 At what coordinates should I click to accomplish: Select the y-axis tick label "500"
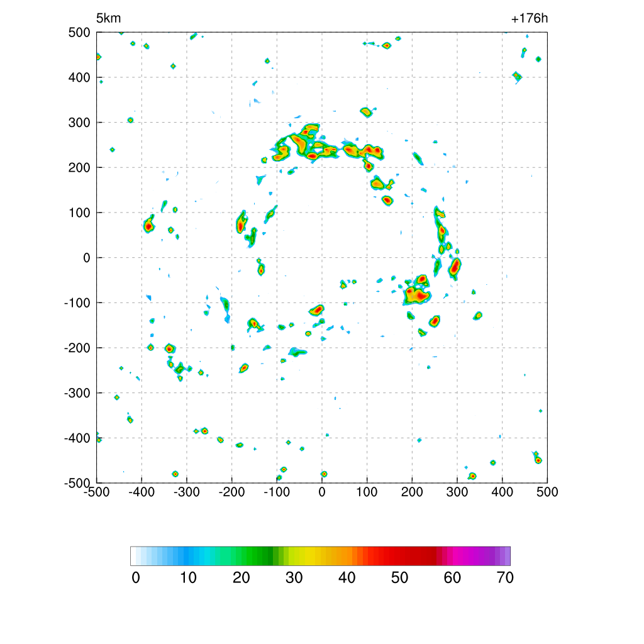pos(79,33)
